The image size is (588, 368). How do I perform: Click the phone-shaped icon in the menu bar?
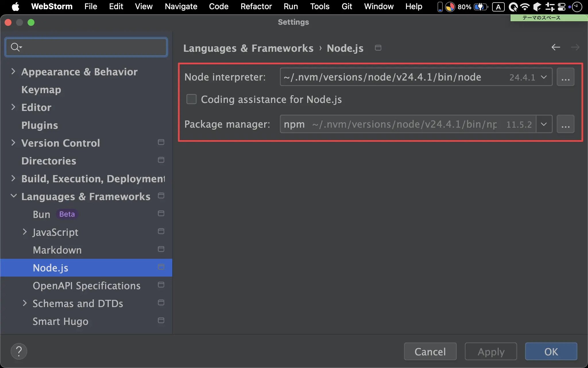(440, 7)
